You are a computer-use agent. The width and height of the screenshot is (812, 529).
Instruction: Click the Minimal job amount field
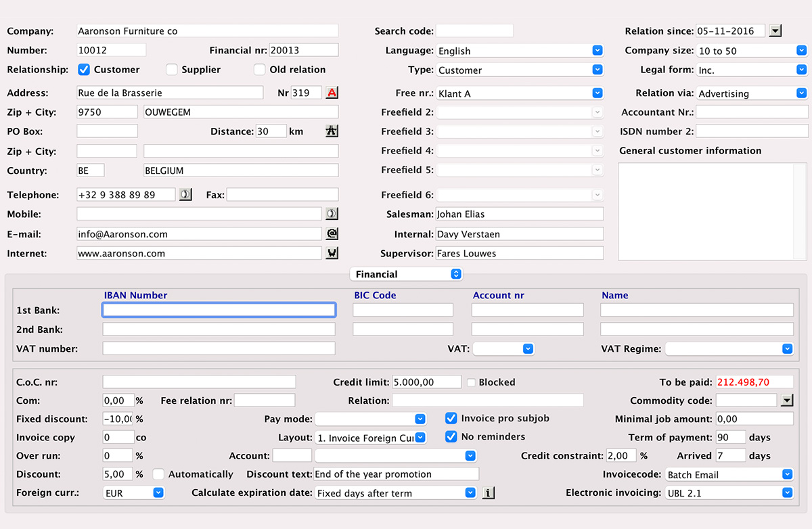(x=754, y=419)
